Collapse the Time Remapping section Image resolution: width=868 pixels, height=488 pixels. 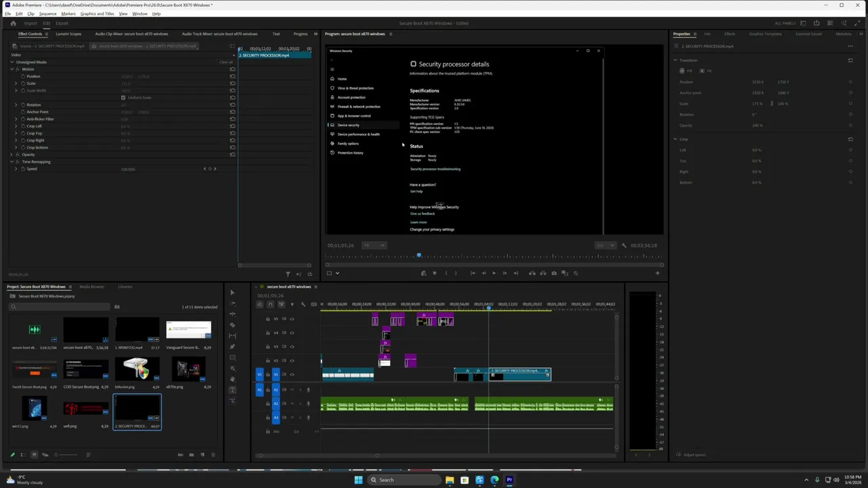click(x=12, y=161)
